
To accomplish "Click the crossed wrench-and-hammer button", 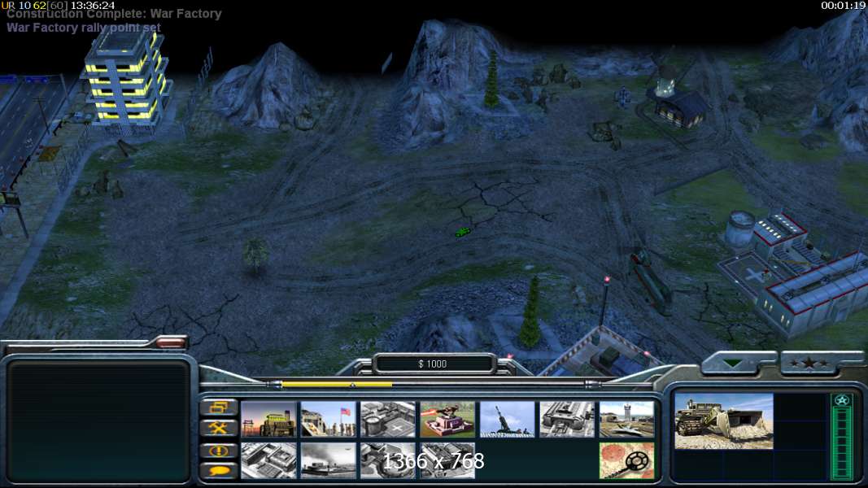I will pyautogui.click(x=219, y=429).
